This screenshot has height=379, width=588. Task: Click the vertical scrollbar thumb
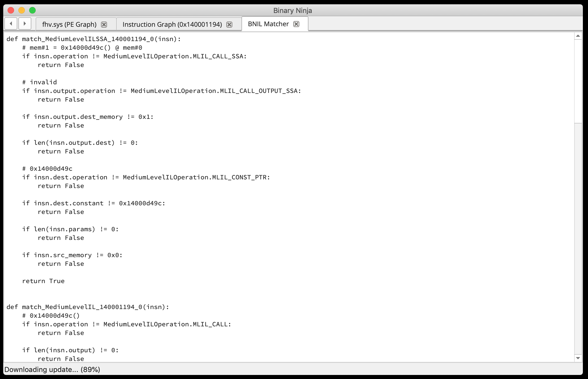578,81
